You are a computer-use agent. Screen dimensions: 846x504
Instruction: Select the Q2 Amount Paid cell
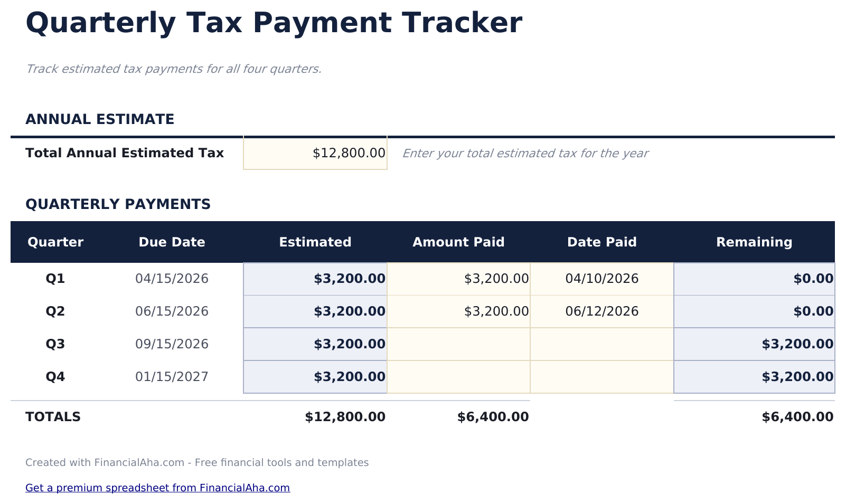458,311
